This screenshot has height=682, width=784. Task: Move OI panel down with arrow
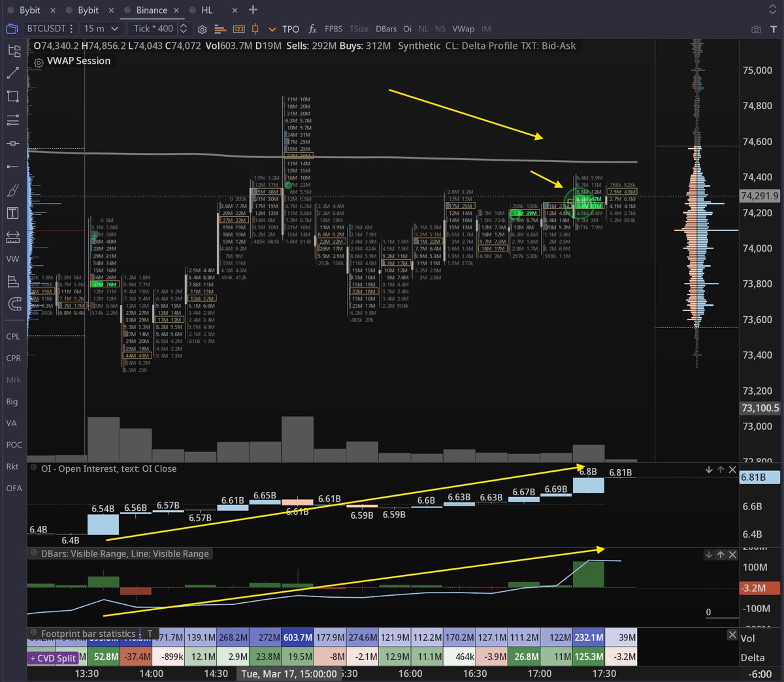coord(709,470)
